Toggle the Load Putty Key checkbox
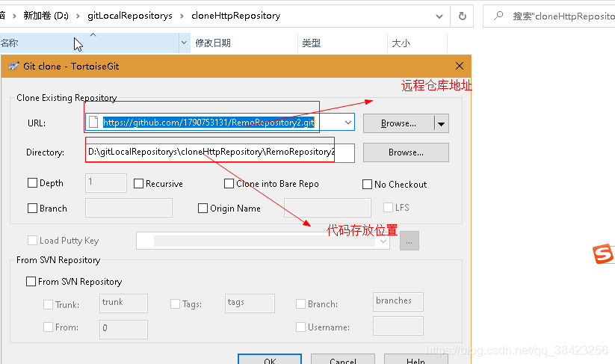615x364 pixels. click(x=33, y=241)
